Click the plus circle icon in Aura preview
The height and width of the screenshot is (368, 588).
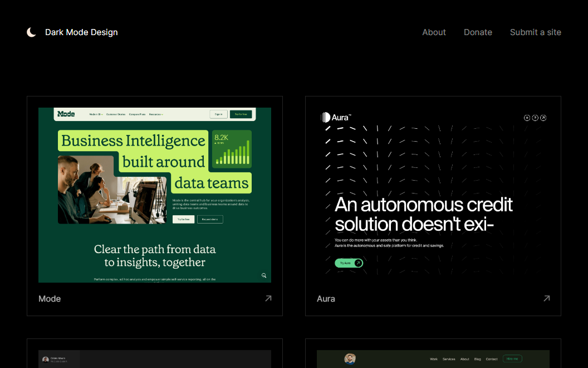point(527,118)
